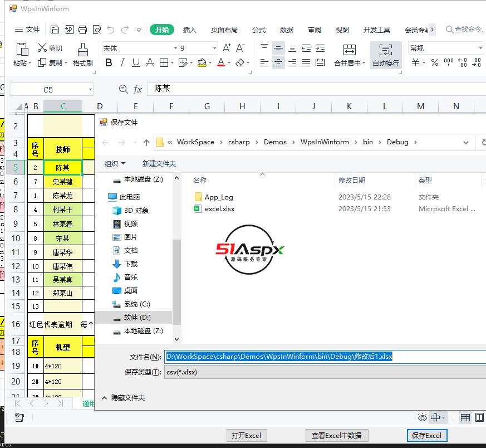Open the Name Box dropdown arrow
Screen dimensions: 486x448
pyautogui.click(x=90, y=90)
